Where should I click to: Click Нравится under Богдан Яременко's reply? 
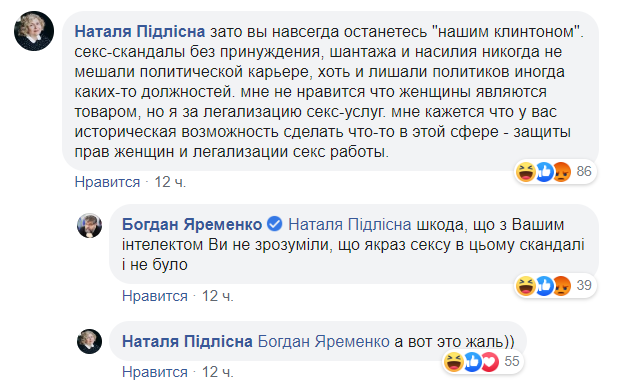point(155,296)
